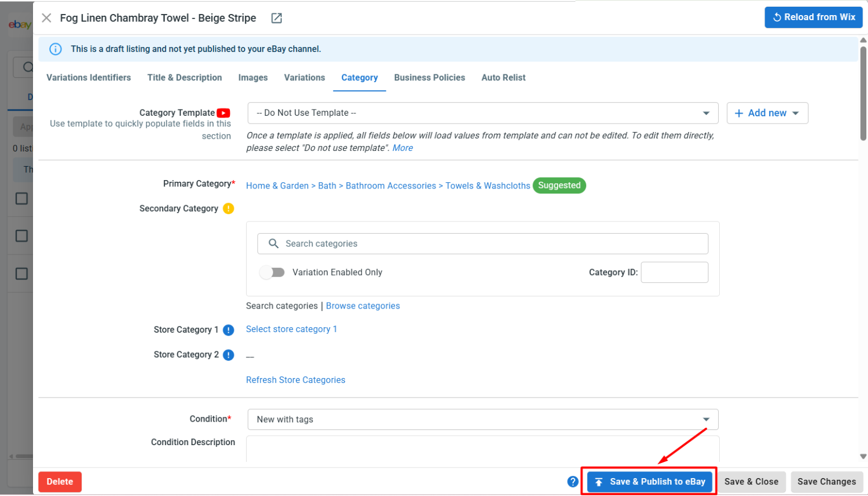Toggle Variation Enabled Only switch
Image resolution: width=868 pixels, height=496 pixels.
[272, 272]
